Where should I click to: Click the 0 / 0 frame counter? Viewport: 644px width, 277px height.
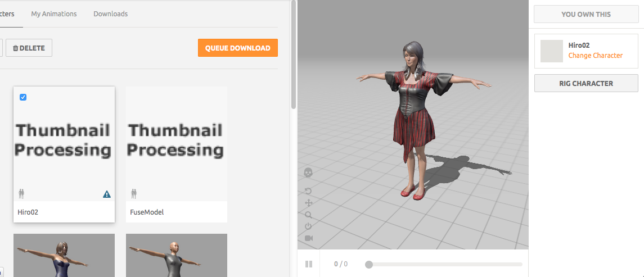click(x=341, y=264)
